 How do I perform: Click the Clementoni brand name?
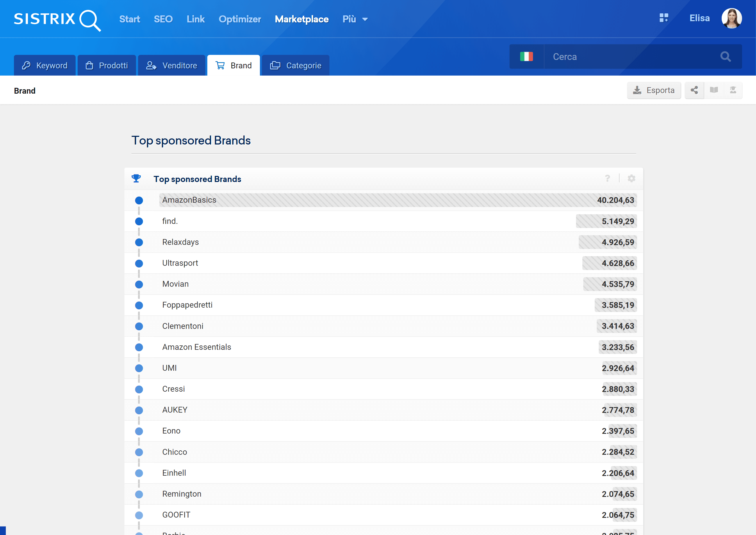click(x=183, y=326)
